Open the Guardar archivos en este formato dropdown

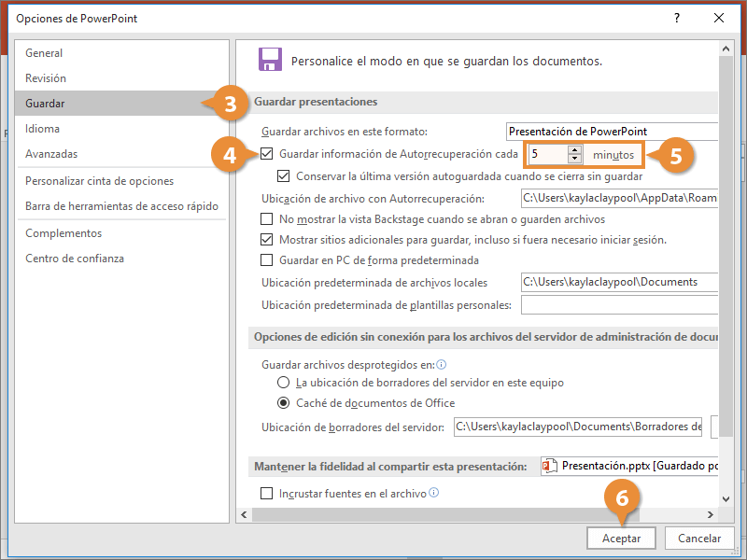pos(613,132)
